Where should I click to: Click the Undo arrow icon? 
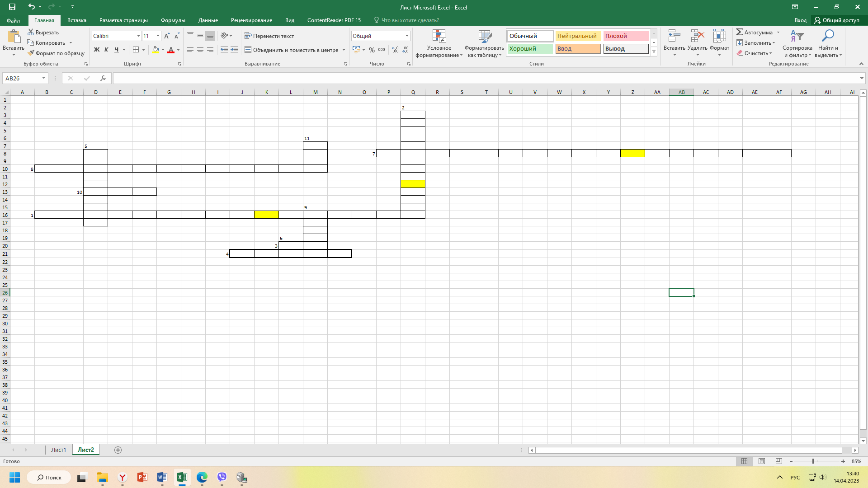(31, 7)
